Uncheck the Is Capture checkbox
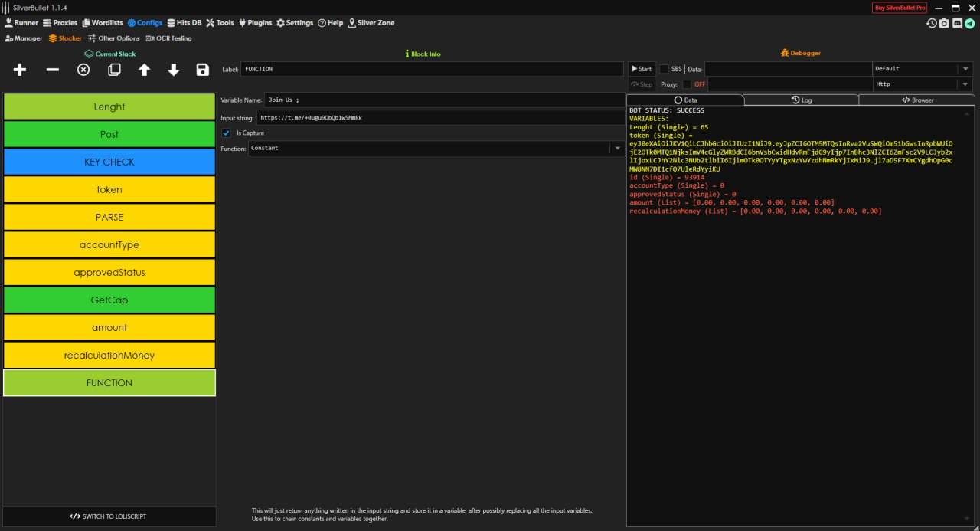Viewport: 980px width, 531px height. [x=227, y=133]
